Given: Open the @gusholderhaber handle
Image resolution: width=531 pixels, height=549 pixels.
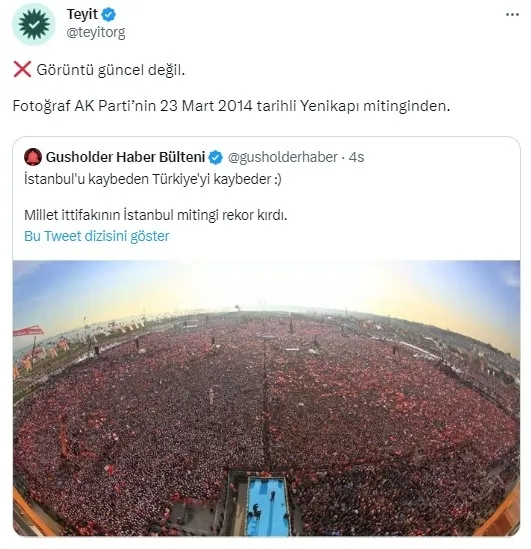Looking at the screenshot, I should click(282, 157).
